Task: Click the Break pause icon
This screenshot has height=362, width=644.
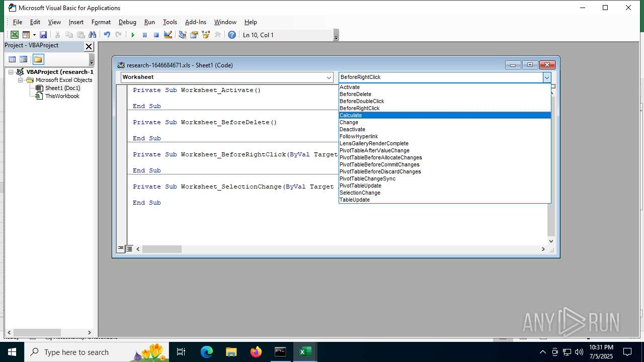Action: point(144,35)
